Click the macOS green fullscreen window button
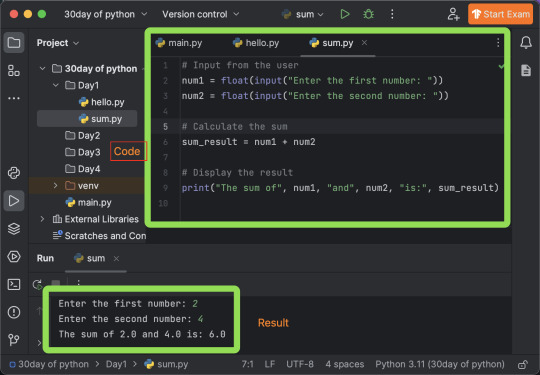This screenshot has height=375, width=540. coord(42,14)
